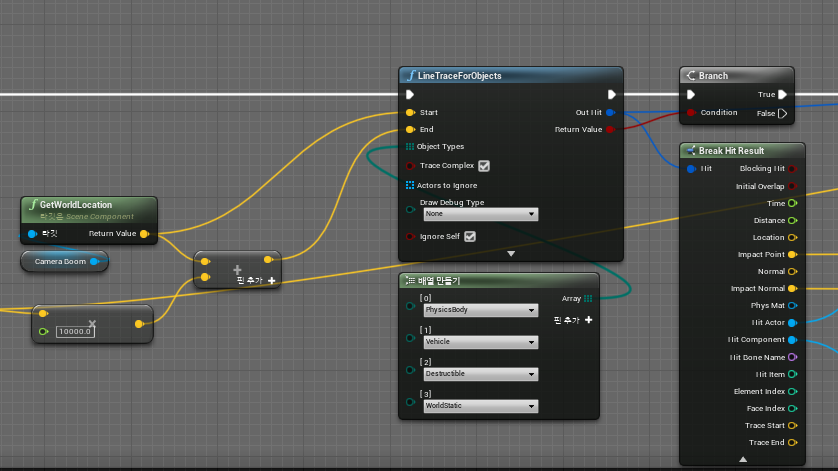The height and width of the screenshot is (471, 838).
Task: Click the Trace Start output pin
Action: point(793,426)
